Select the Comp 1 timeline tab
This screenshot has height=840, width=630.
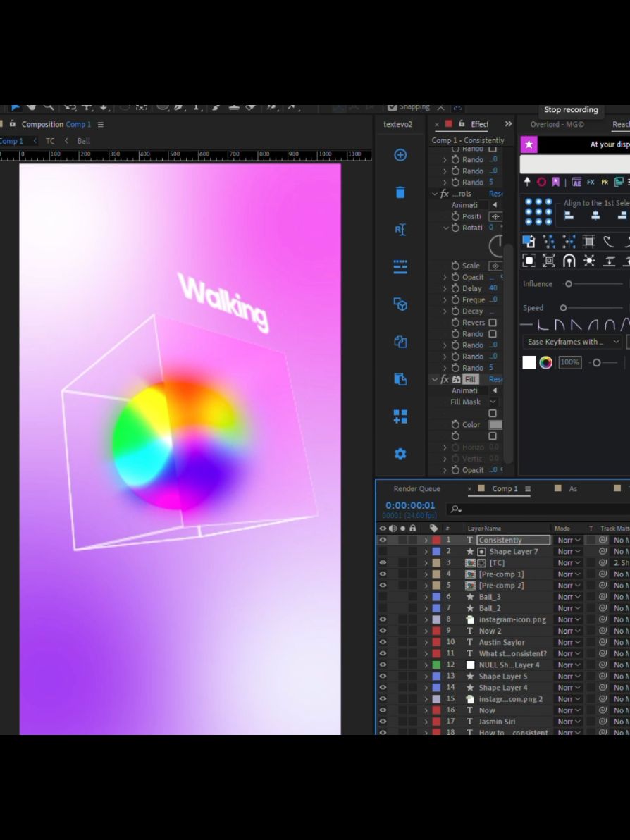[505, 488]
